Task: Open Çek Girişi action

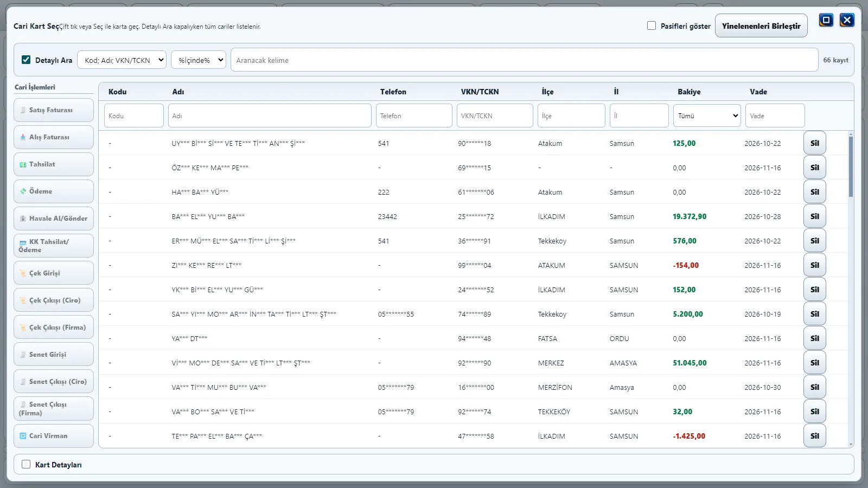Action: [x=54, y=273]
